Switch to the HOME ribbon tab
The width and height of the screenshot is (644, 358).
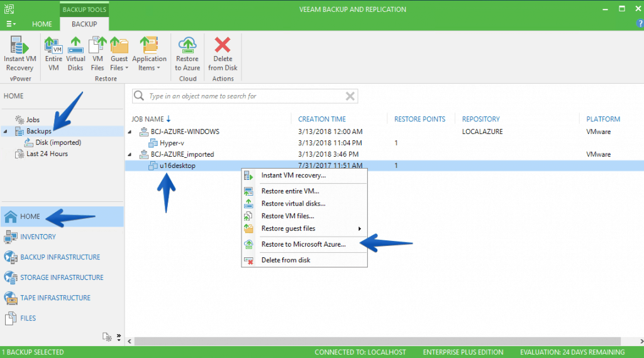(x=42, y=24)
